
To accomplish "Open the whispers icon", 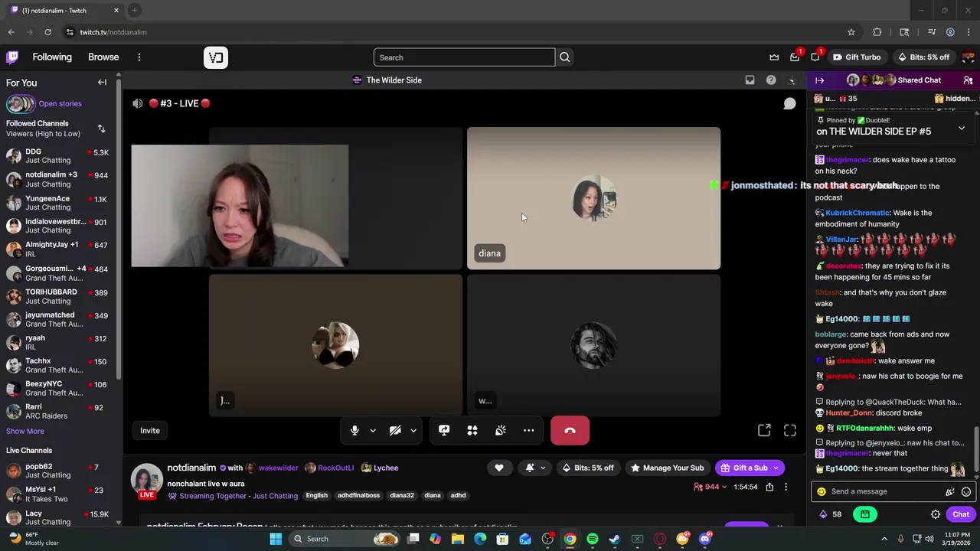I will (815, 57).
